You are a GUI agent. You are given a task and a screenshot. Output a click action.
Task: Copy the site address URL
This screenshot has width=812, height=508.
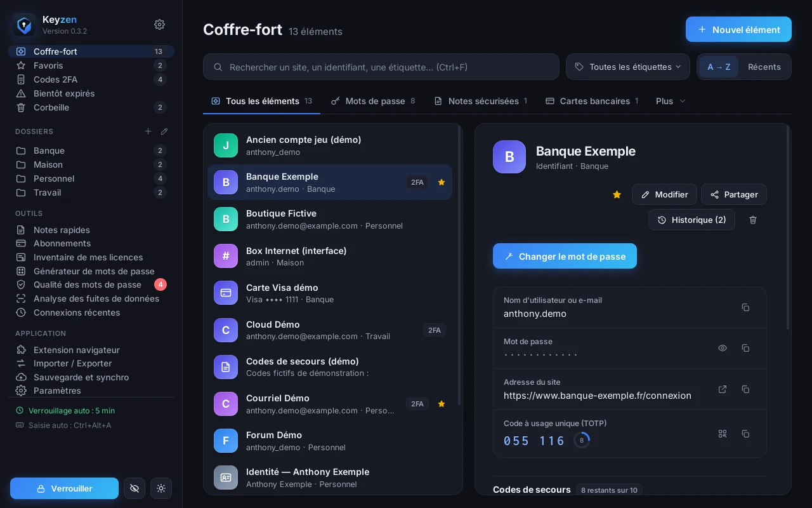click(745, 389)
